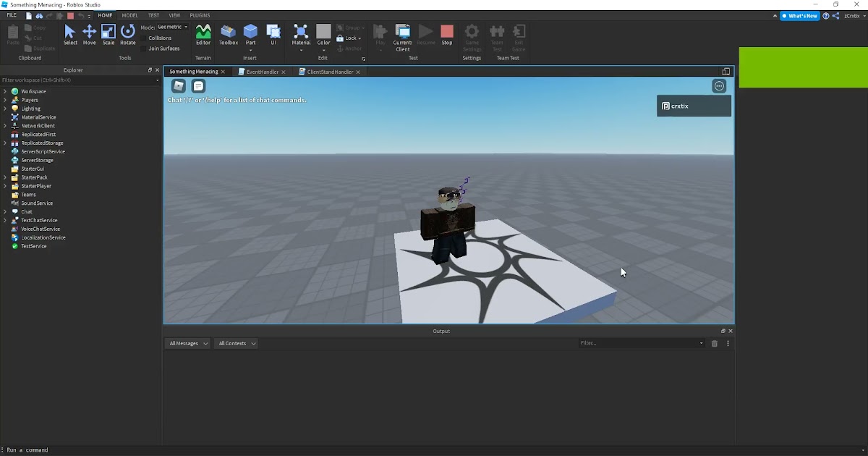
Task: Switch to the MODEL ribbon tab
Action: point(130,15)
